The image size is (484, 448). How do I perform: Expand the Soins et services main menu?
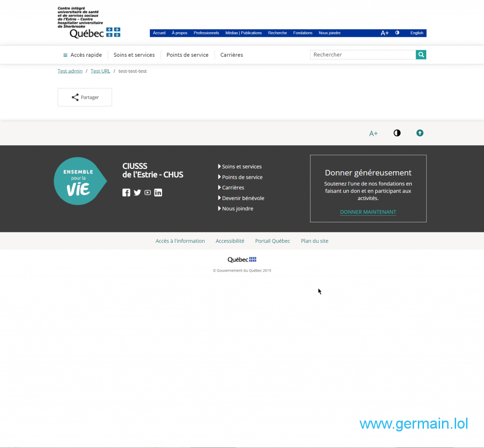134,55
